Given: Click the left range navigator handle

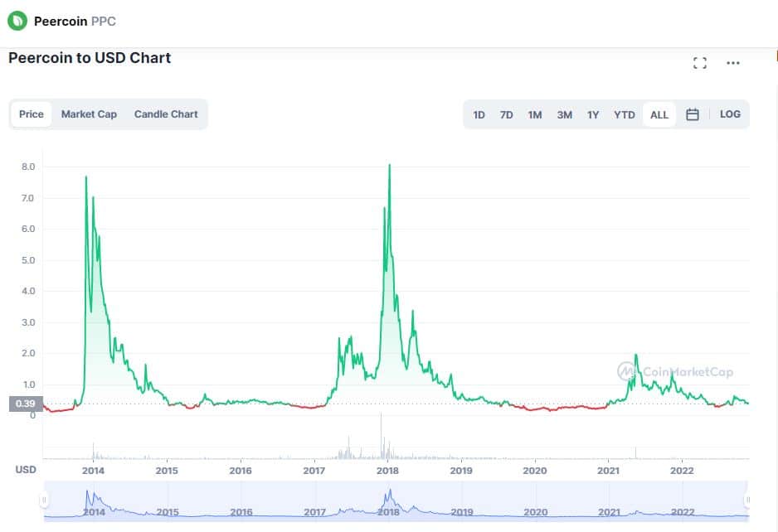Looking at the screenshot, I should pos(44,500).
